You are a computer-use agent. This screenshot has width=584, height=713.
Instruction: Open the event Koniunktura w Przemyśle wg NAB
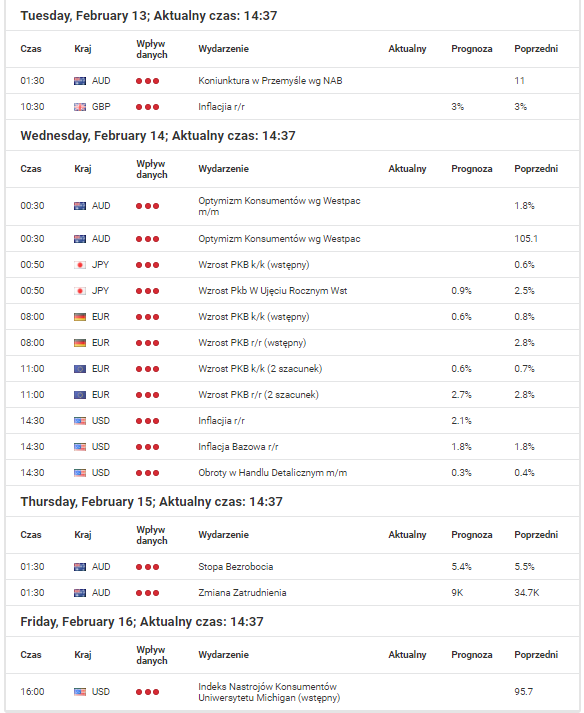click(x=270, y=81)
